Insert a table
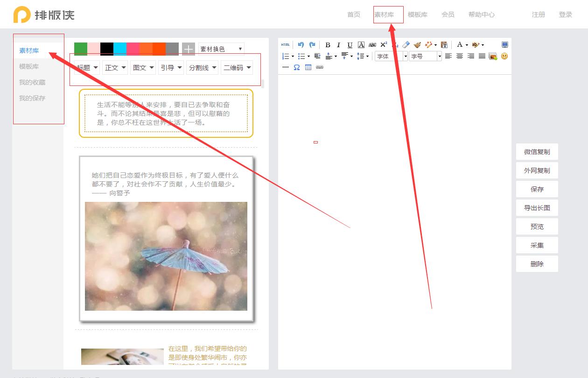 tap(308, 67)
